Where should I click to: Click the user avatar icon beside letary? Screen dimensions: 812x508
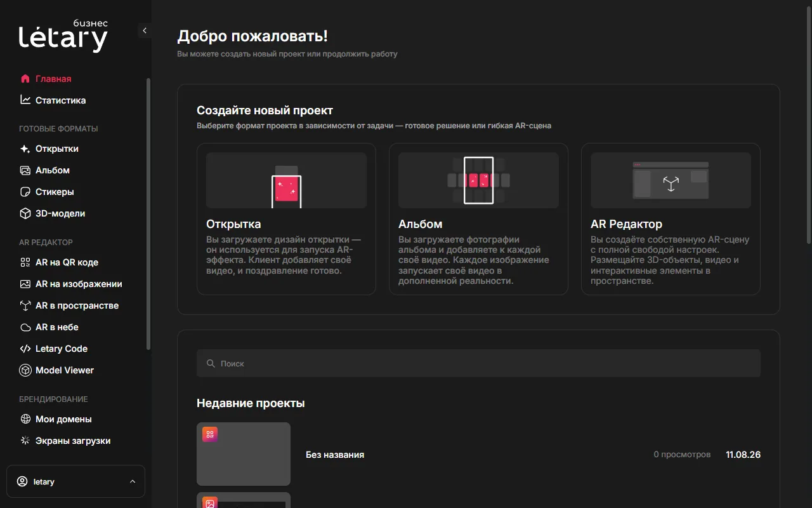coord(22,481)
